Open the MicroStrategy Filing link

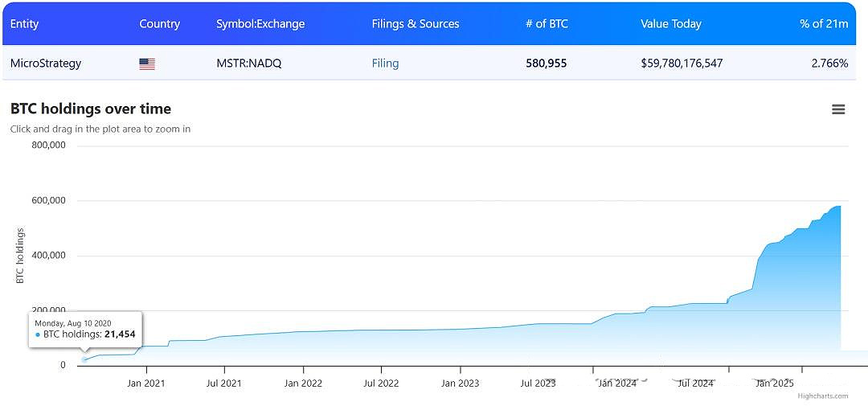385,64
